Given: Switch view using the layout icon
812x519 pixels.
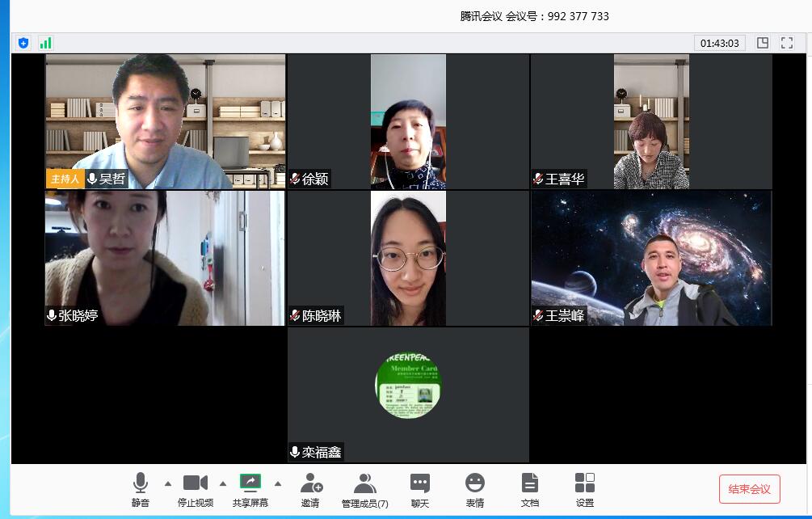Looking at the screenshot, I should 762,43.
